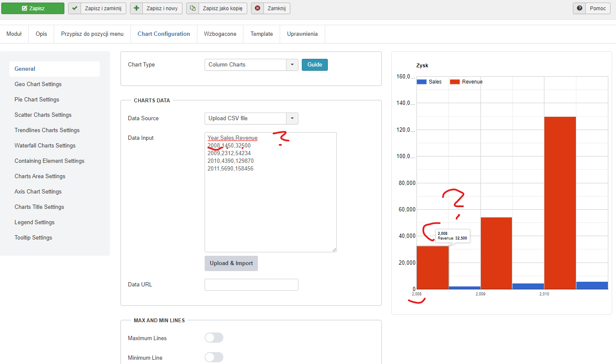Open the Uprawnienia tab
Image resolution: width=616 pixels, height=364 pixels.
(x=302, y=34)
